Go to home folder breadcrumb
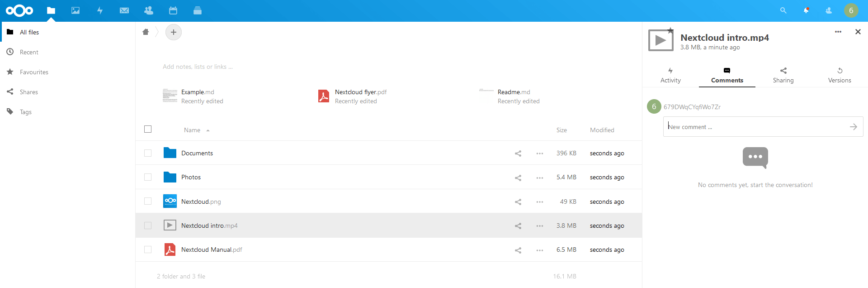This screenshot has width=868, height=288. point(146,32)
